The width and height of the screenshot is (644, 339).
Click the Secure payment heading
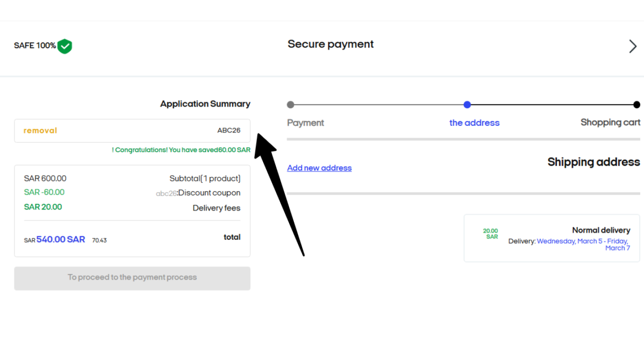pos(330,44)
